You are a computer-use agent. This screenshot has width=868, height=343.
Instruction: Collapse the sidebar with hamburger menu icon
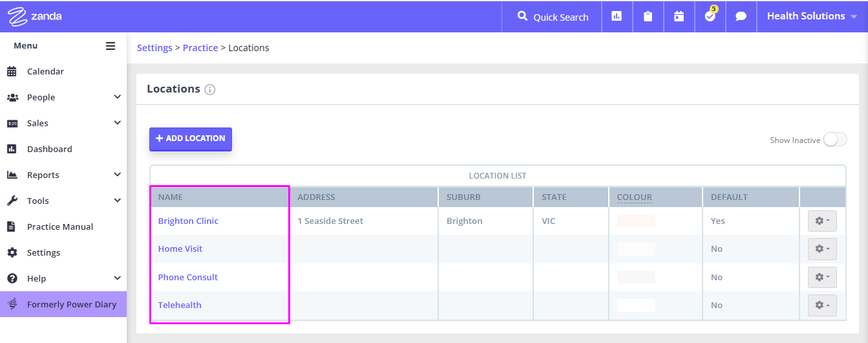click(111, 46)
